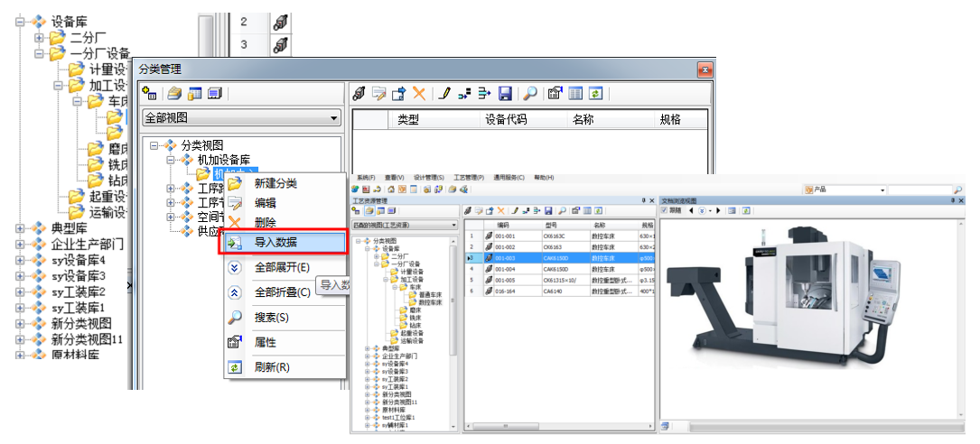Click the 设备代码 column header
Viewport: 980px width, 444px height.
click(506, 119)
